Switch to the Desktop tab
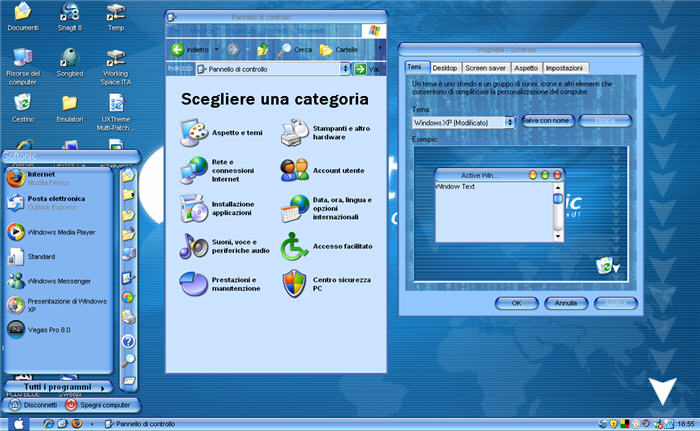The image size is (700, 431). (x=445, y=68)
